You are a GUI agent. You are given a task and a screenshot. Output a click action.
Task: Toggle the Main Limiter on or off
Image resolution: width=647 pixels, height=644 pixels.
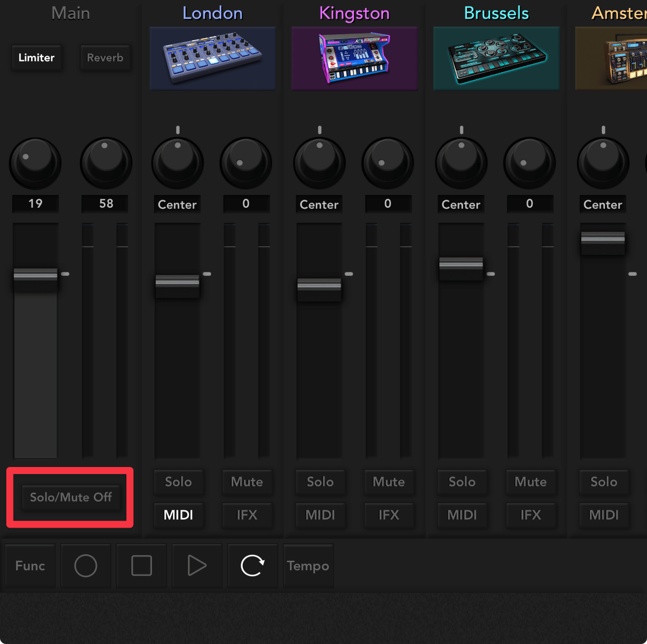click(37, 58)
